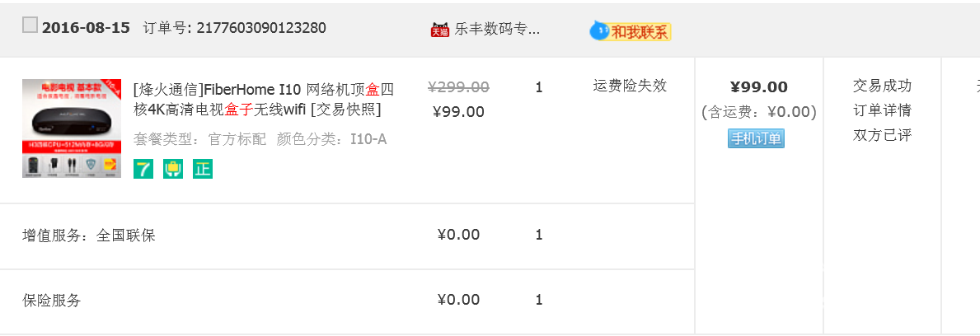Open the FiberHome set-top box thumbnail
The image size is (980, 336).
click(72, 128)
